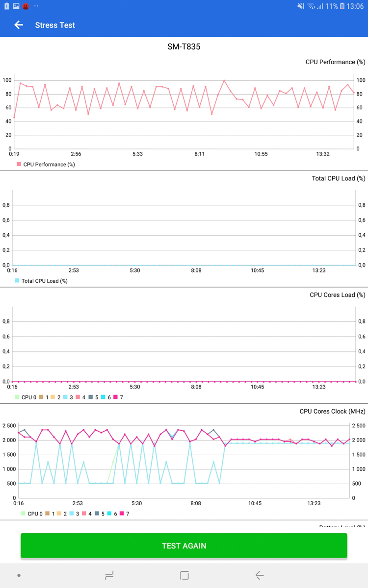Tap the SM-T835 device name
The image size is (368, 588).
click(184, 47)
